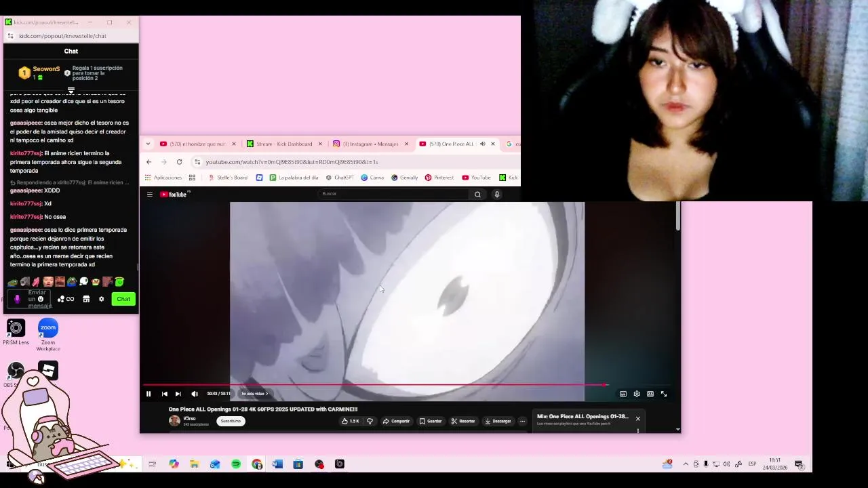Open site information icon in address bar
The width and height of the screenshot is (868, 488).
tap(197, 162)
